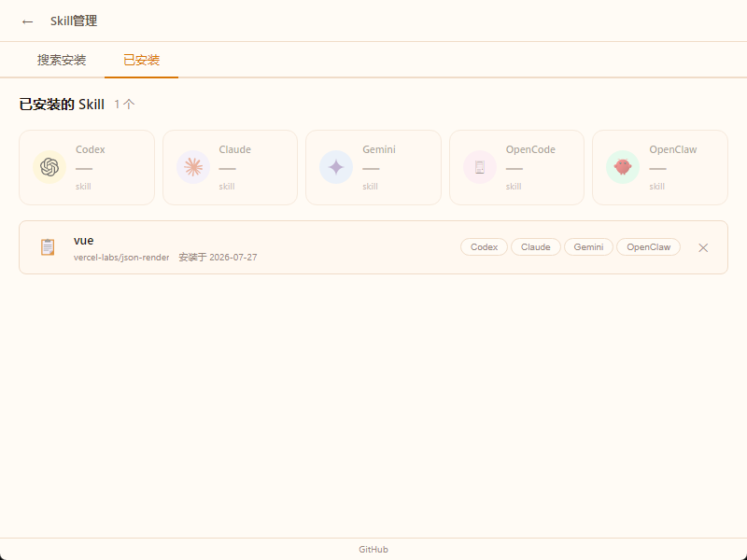Viewport: 747px width, 560px height.
Task: Click the Codex card label
Action: [x=90, y=149]
